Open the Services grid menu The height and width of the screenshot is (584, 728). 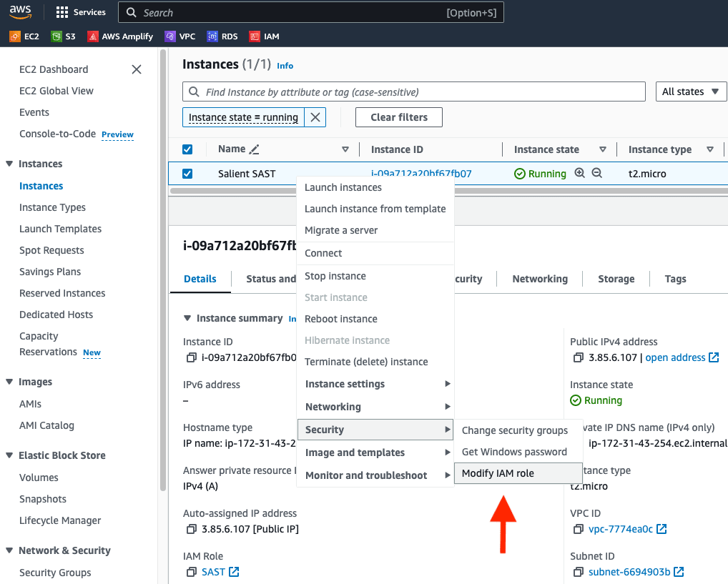(81, 13)
